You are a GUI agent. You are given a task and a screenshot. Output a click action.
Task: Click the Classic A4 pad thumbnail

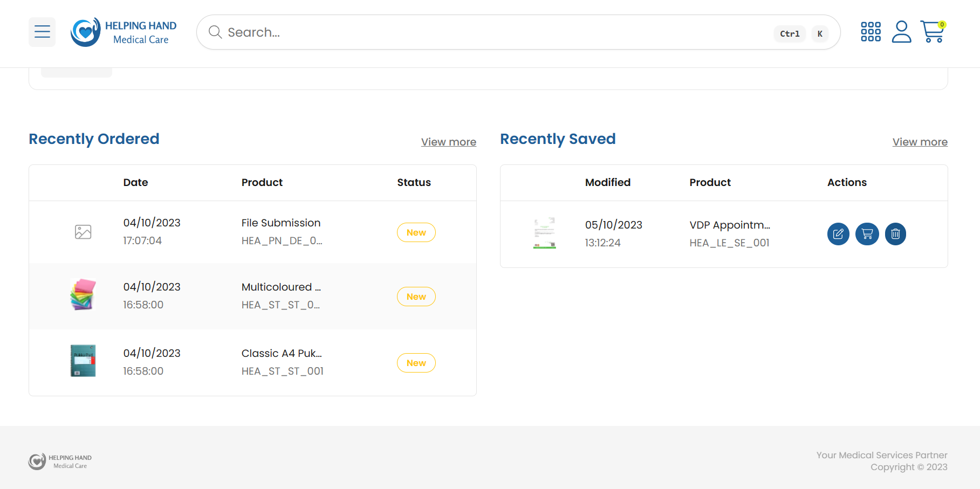pyautogui.click(x=83, y=361)
